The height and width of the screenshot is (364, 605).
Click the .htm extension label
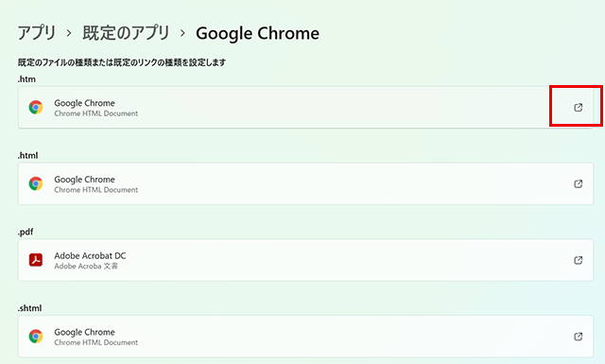[26, 79]
